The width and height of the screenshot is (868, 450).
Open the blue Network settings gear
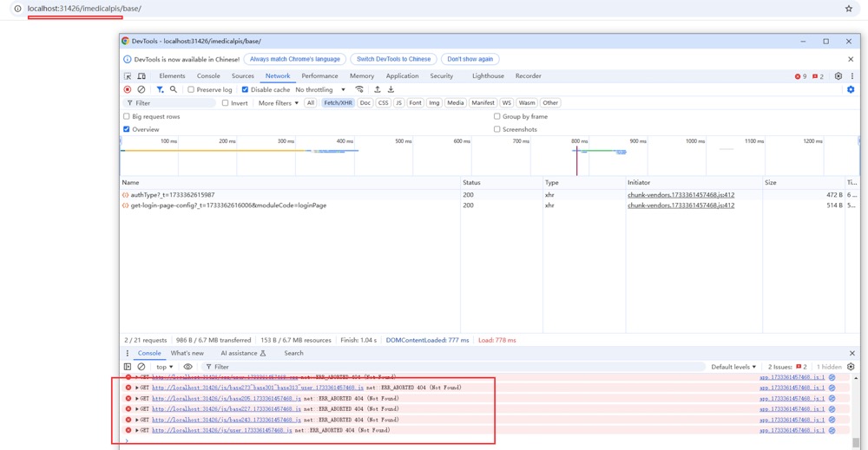tap(851, 89)
